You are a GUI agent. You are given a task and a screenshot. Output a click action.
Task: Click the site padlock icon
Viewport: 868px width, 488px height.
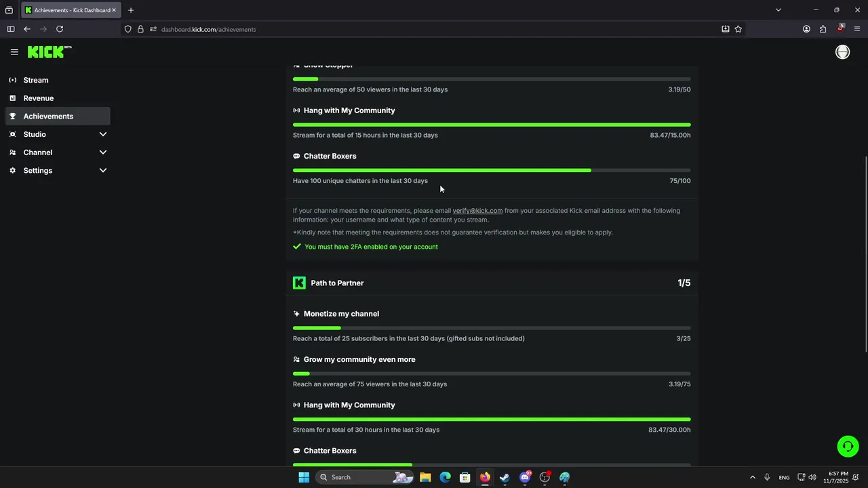140,29
